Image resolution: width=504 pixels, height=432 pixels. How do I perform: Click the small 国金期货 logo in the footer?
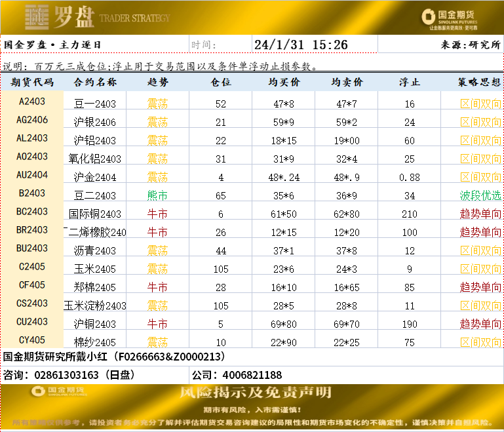(x=60, y=391)
